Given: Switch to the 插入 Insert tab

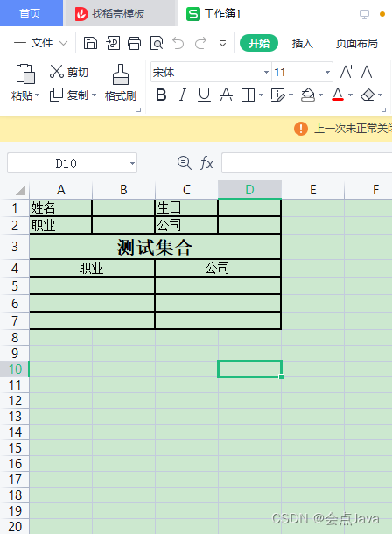Looking at the screenshot, I should (302, 43).
